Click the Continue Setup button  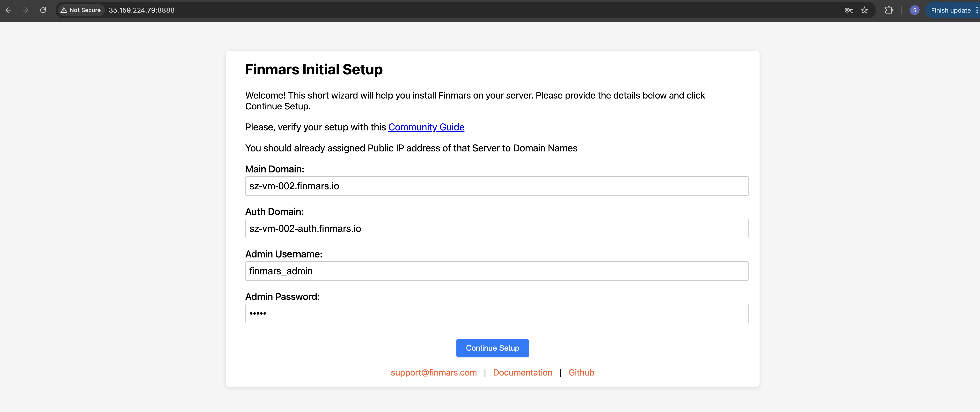point(492,348)
